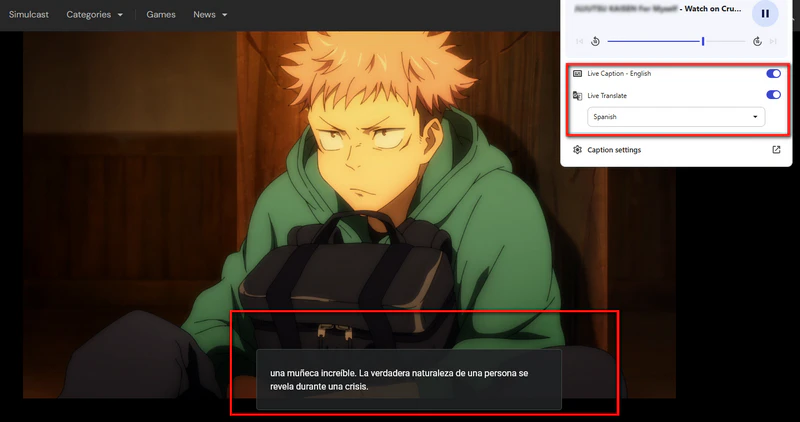800x422 pixels.
Task: Open the Simulcast page
Action: pyautogui.click(x=29, y=14)
